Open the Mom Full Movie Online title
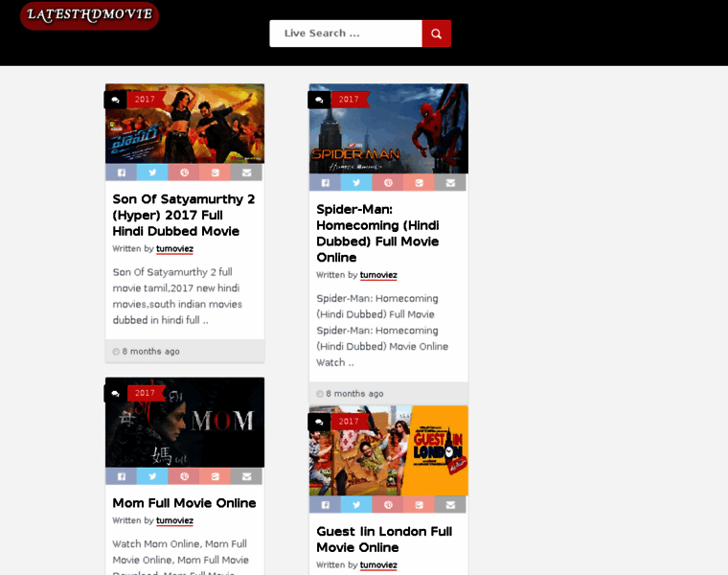The width and height of the screenshot is (728, 575). click(184, 503)
